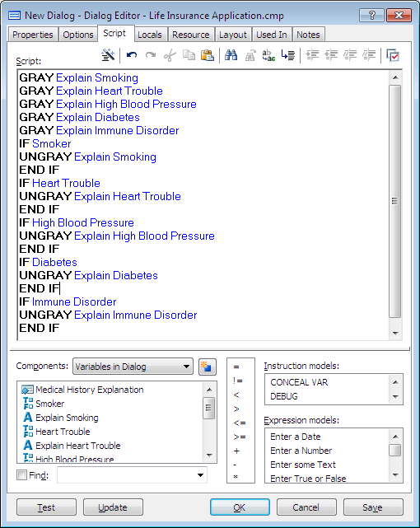Insert the >= operator

(x=240, y=437)
